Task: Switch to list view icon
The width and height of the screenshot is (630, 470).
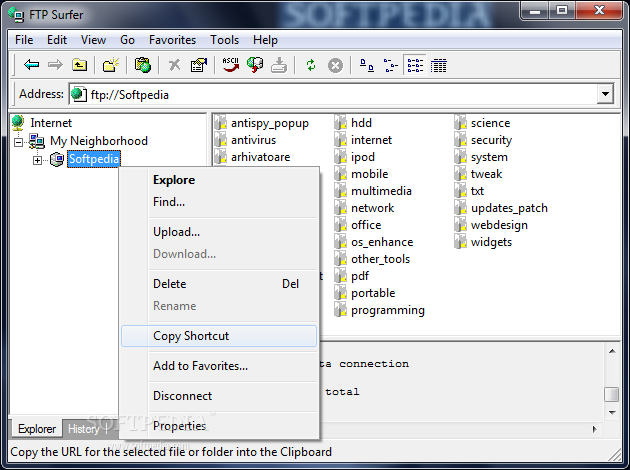Action: (415, 65)
